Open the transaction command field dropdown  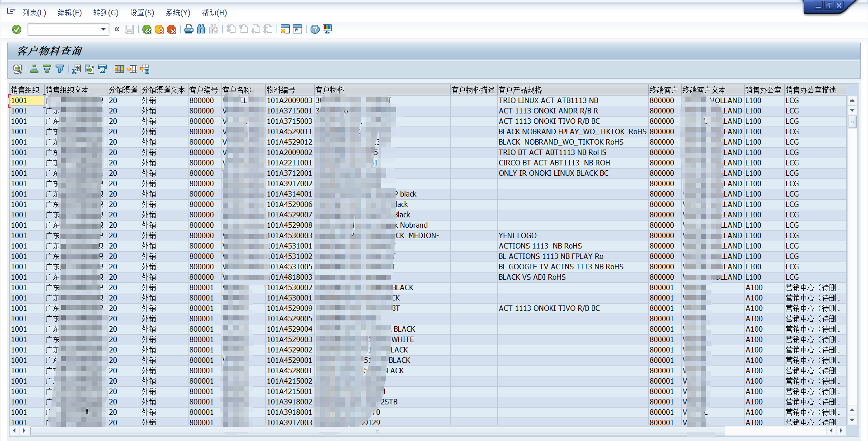pos(104,29)
